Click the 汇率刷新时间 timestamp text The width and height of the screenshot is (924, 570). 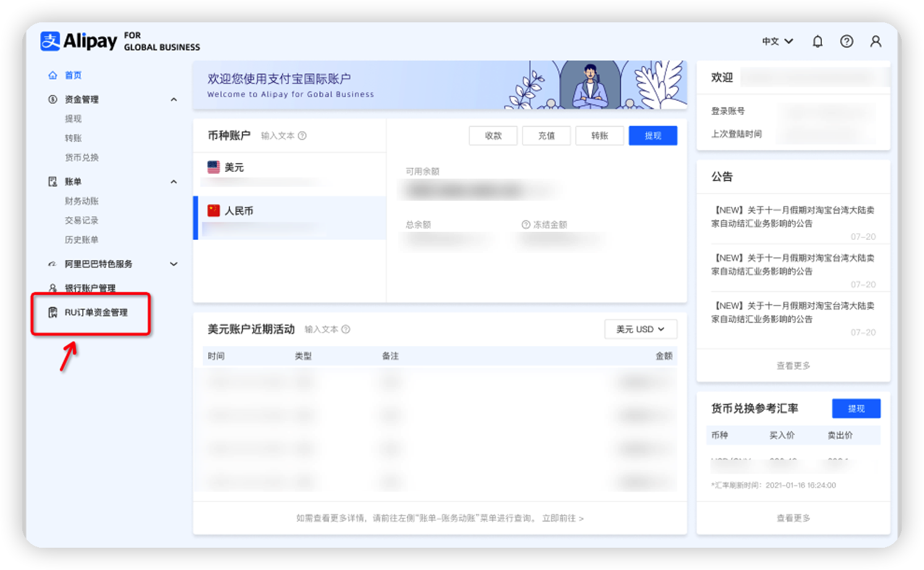click(774, 485)
